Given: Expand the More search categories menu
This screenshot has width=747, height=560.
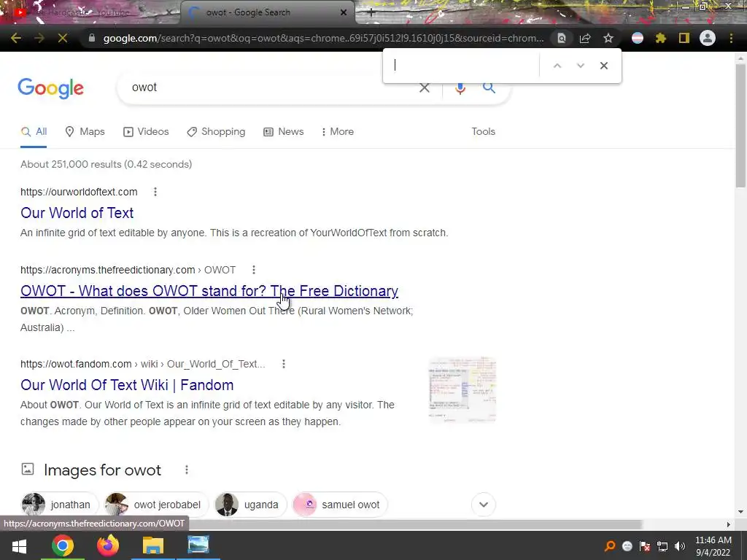Looking at the screenshot, I should [338, 132].
